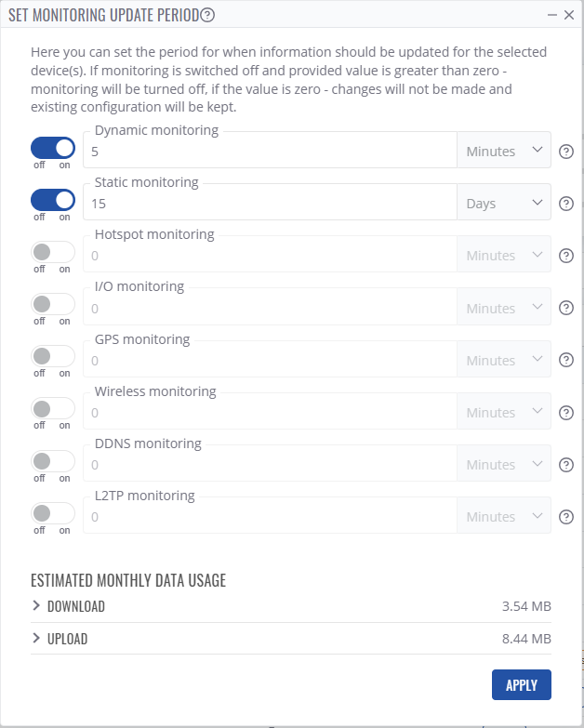This screenshot has height=728, width=584.
Task: Turn off the Dynamic monitoring toggle
Action: (x=53, y=148)
